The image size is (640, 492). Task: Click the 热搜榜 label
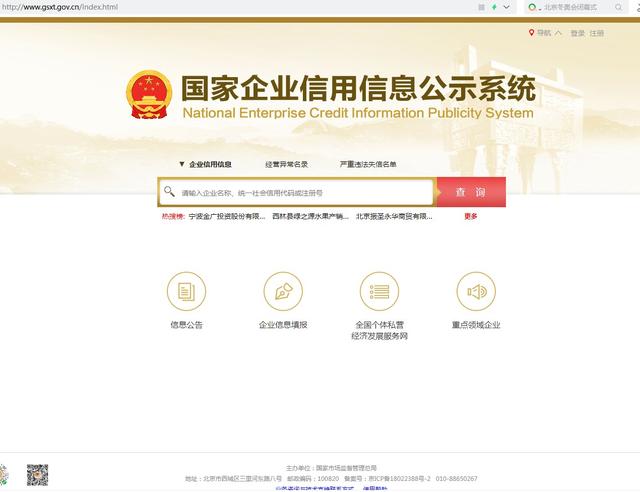(x=173, y=216)
